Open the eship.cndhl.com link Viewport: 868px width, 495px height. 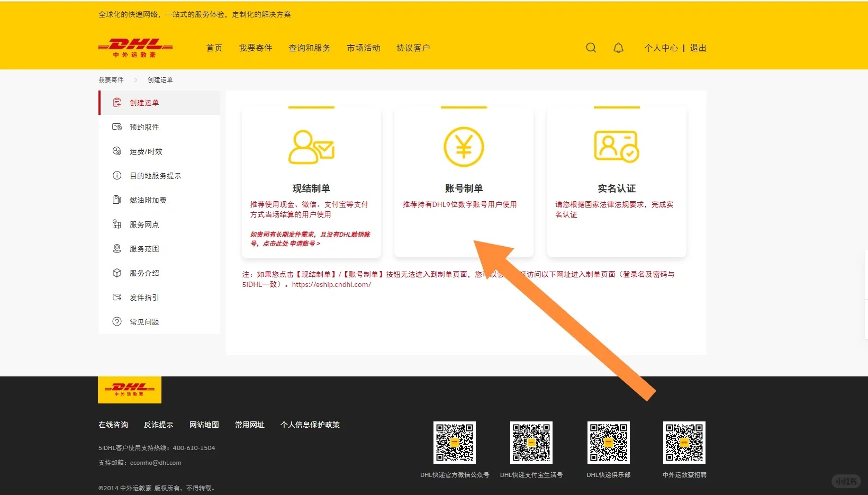[x=331, y=285]
